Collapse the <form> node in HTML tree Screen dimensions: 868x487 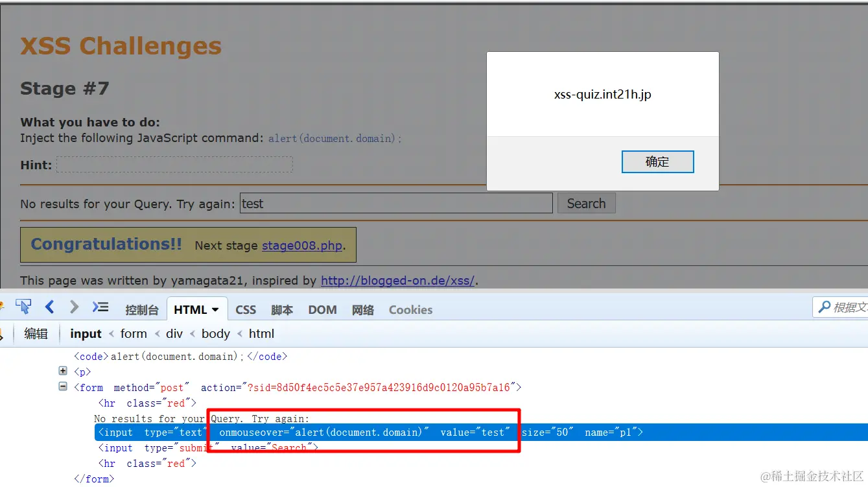(63, 386)
